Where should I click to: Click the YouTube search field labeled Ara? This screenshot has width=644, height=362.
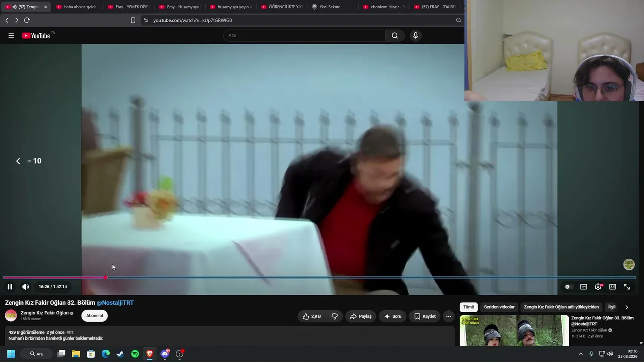click(x=305, y=35)
